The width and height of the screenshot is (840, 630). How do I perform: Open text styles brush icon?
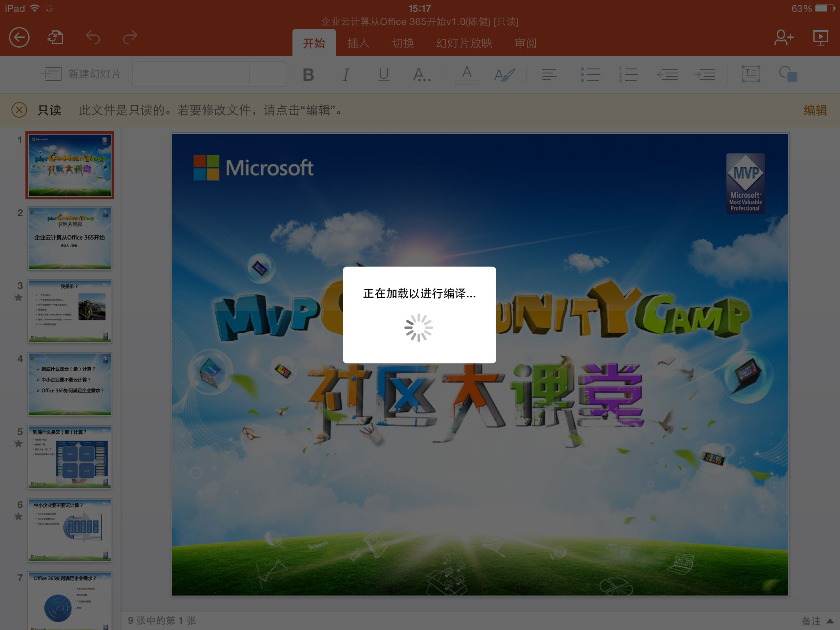pyautogui.click(x=504, y=75)
